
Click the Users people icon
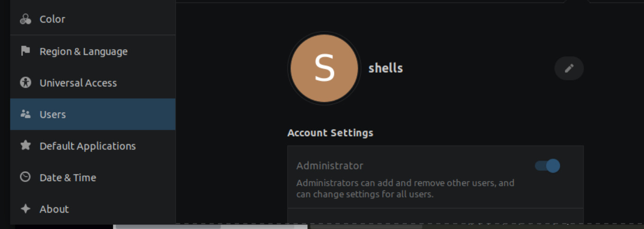25,114
